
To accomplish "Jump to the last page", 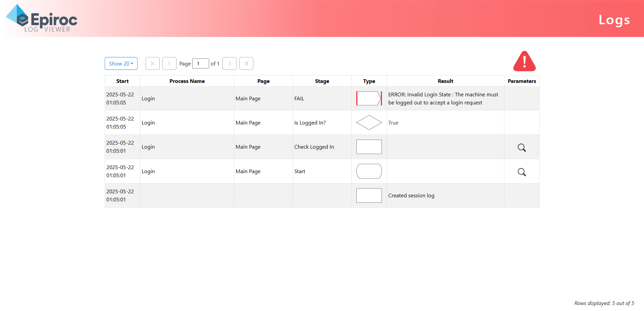I will pos(246,64).
